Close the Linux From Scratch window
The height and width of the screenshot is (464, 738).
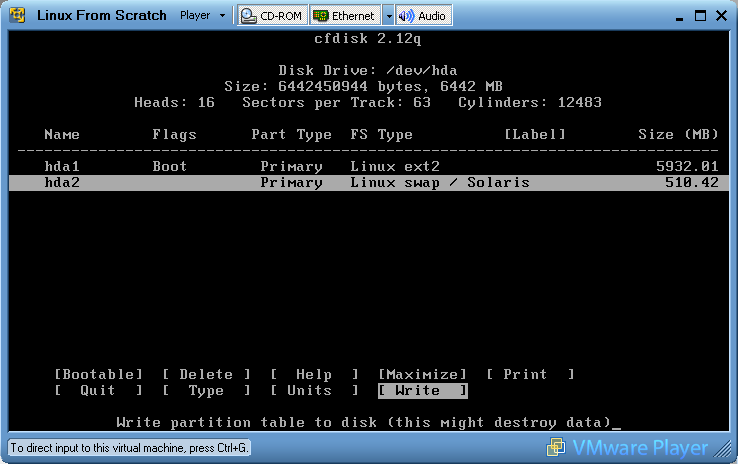722,16
